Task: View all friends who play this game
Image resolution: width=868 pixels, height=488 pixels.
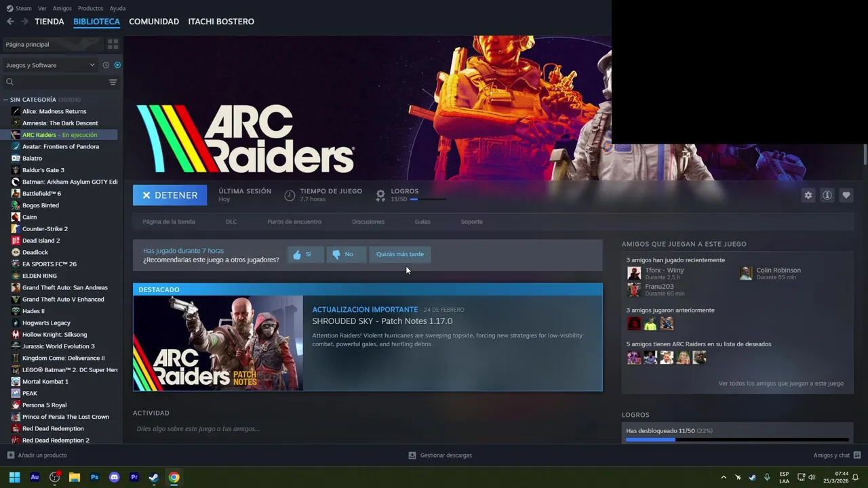Action: pyautogui.click(x=781, y=384)
